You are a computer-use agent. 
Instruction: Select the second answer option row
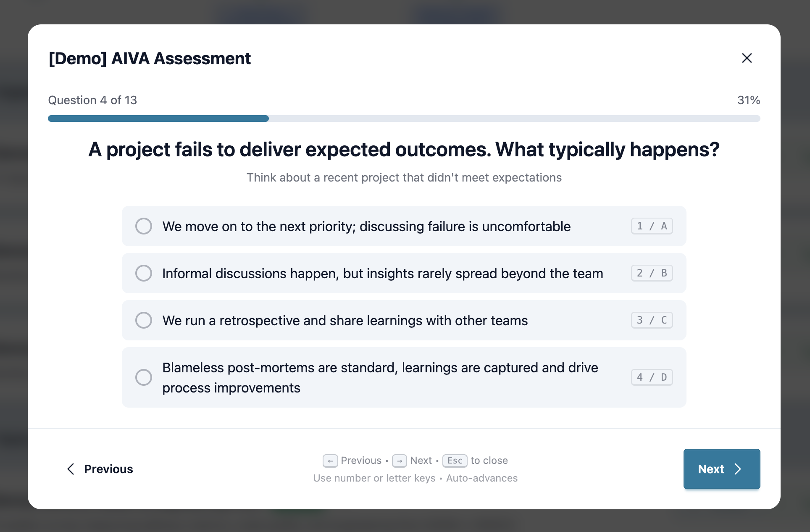click(403, 273)
